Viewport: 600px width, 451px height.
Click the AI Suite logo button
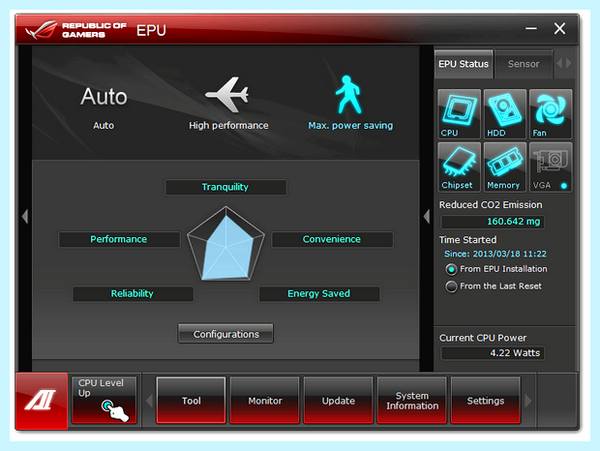pos(42,401)
